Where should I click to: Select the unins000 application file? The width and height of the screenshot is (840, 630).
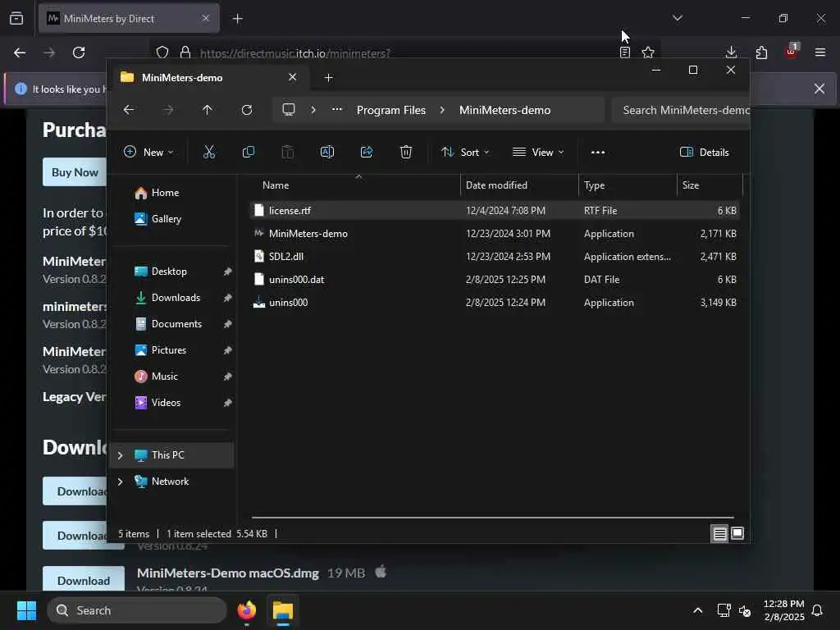point(495,303)
